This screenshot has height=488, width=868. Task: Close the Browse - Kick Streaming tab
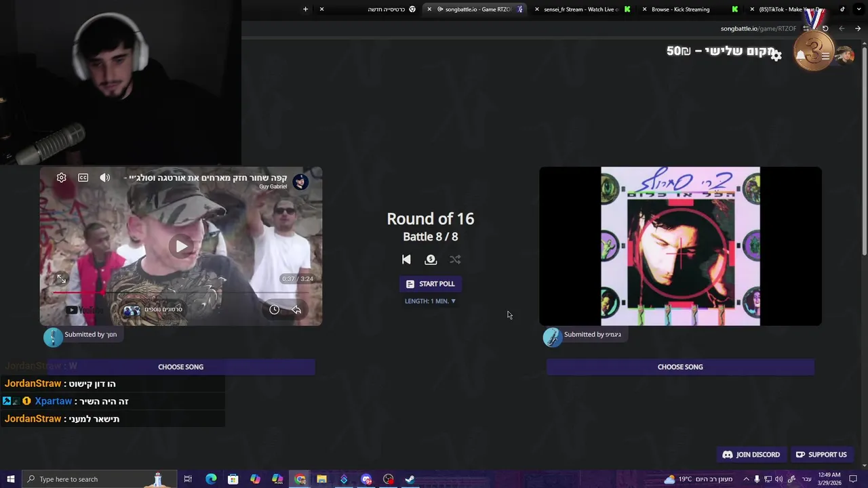click(645, 9)
